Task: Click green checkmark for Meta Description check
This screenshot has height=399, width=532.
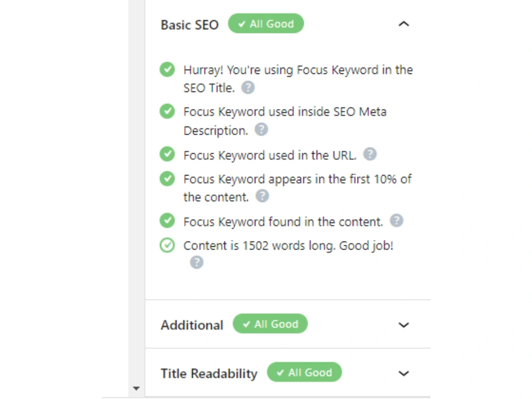Action: (167, 111)
